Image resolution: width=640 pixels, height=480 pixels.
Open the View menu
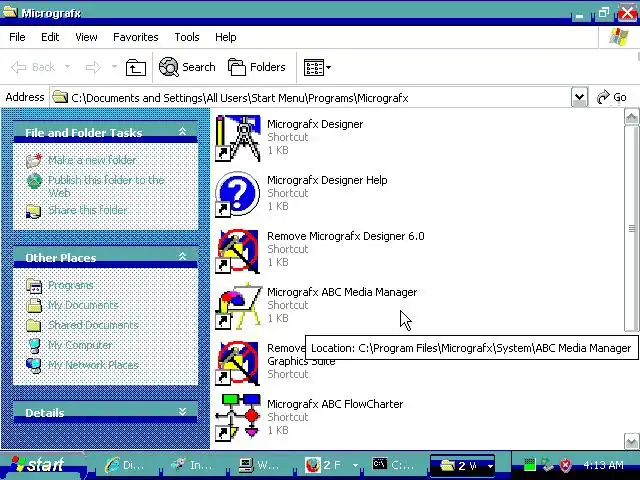coord(86,37)
